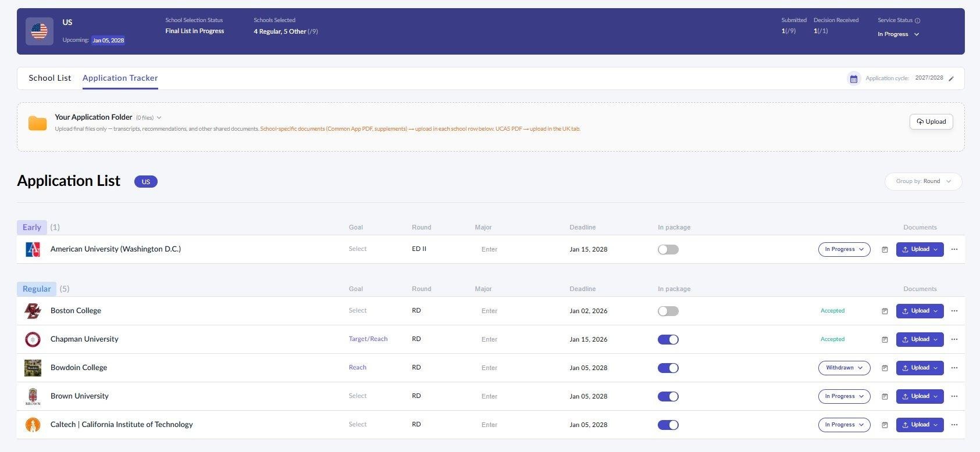The image size is (980, 452).
Task: Open Brown University In Progress status dropdown
Action: [844, 396]
